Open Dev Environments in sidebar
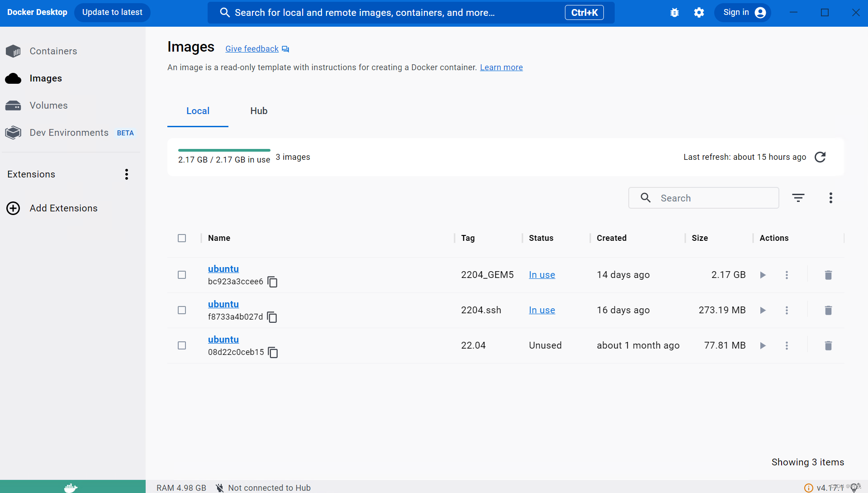The image size is (868, 493). pos(70,133)
